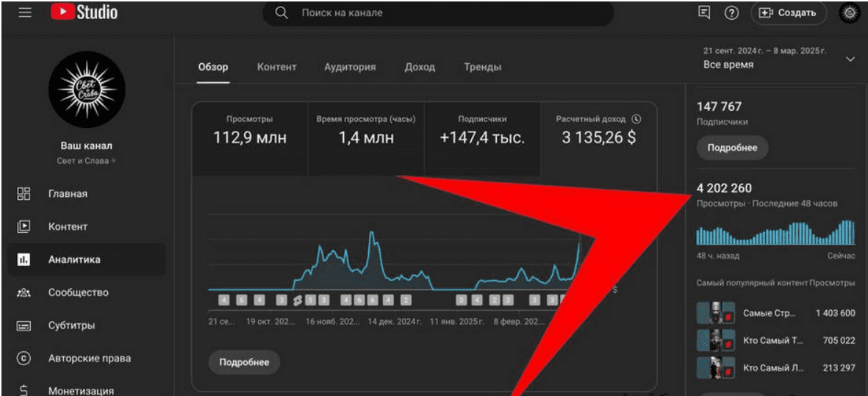Image resolution: width=868 pixels, height=396 pixels.
Task: Open the Тренды tab
Action: click(x=482, y=67)
